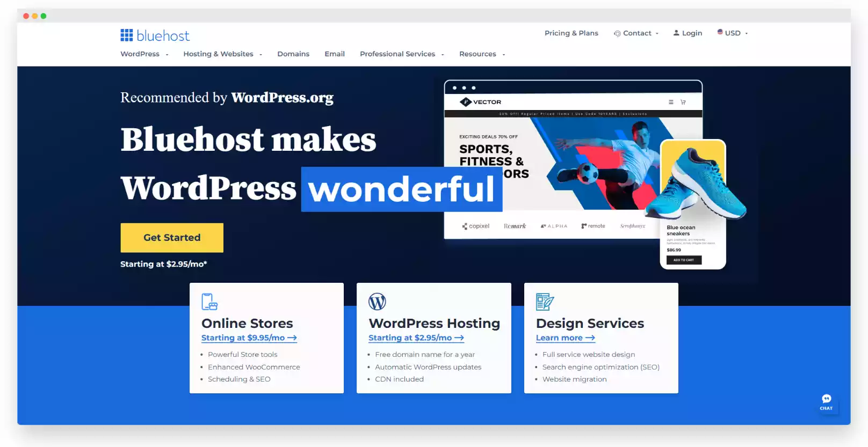Click the copixel brand logo
This screenshot has width=868, height=447.
(x=476, y=226)
